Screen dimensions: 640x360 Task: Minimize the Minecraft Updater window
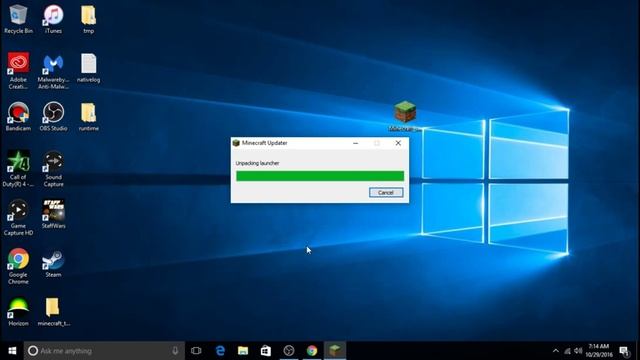[x=356, y=143]
